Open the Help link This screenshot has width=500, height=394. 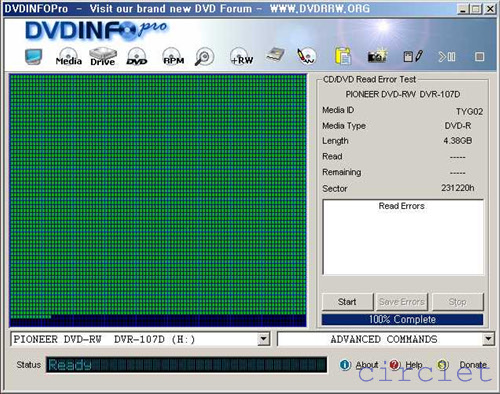click(x=414, y=365)
